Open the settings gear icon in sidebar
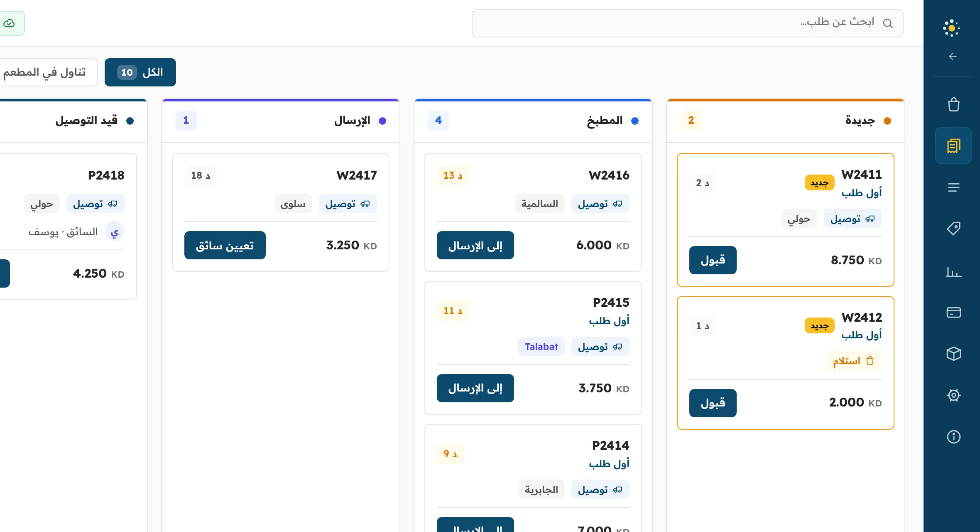This screenshot has height=532, width=980. tap(953, 395)
